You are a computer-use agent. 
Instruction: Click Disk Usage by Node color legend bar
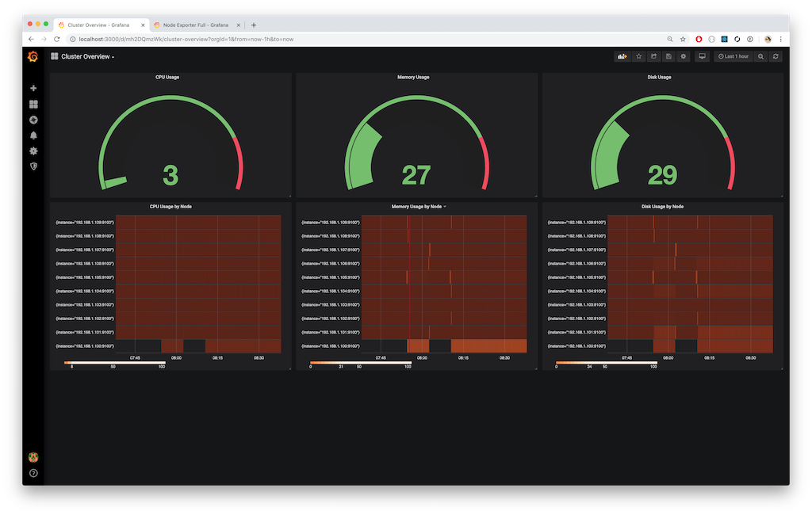[607, 363]
